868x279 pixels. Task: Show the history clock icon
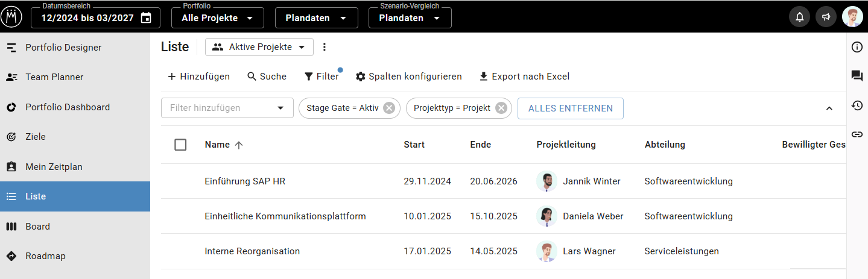tap(857, 105)
